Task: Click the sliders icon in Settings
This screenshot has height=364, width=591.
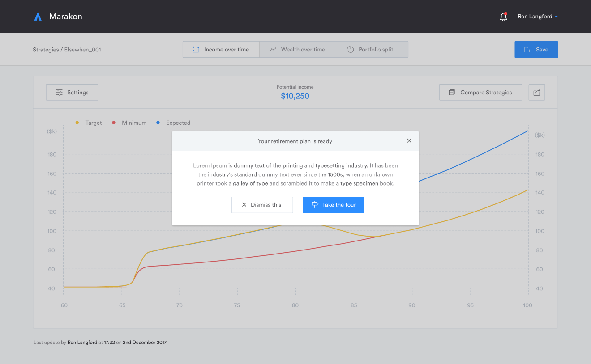Action: pyautogui.click(x=59, y=93)
